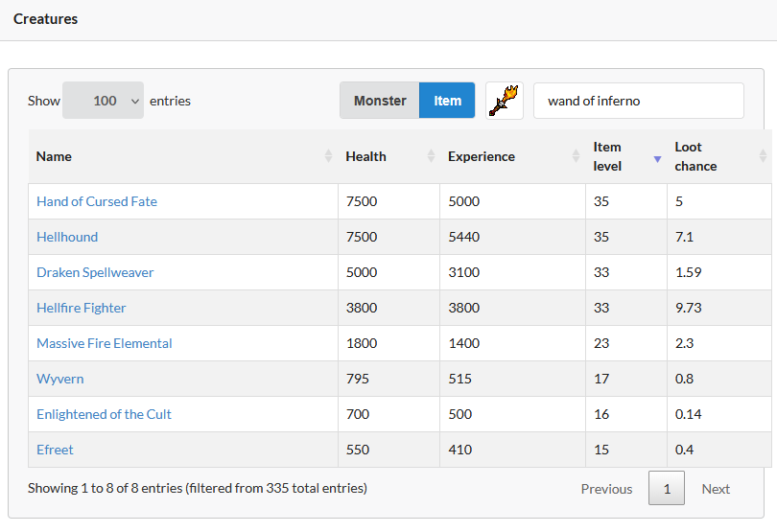Sort by Experience column sort arrows
The width and height of the screenshot is (777, 532).
[x=576, y=156]
